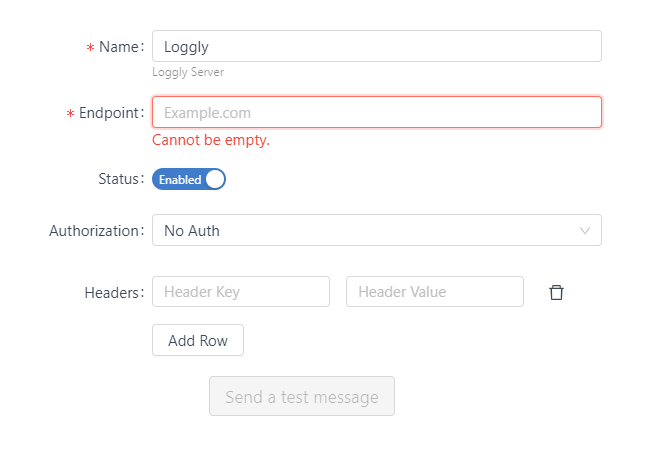Viewport: 649px width, 461px height.
Task: Click red required asterisk beside Name
Action: (90, 48)
